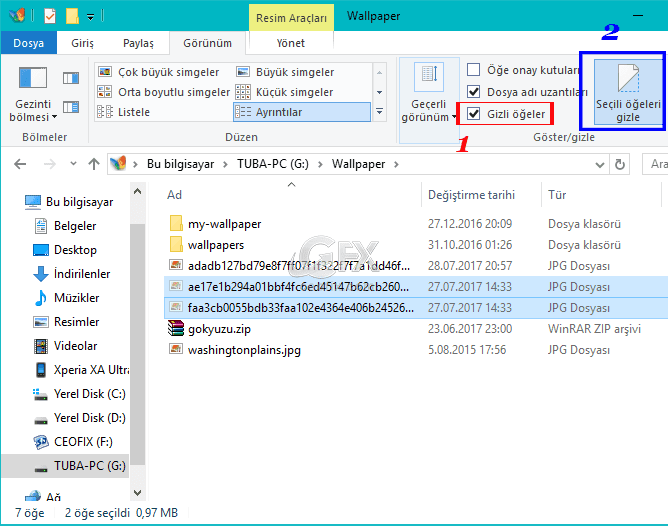This screenshot has width=668, height=526.
Task: Sort by the Tür column header
Action: 601,195
